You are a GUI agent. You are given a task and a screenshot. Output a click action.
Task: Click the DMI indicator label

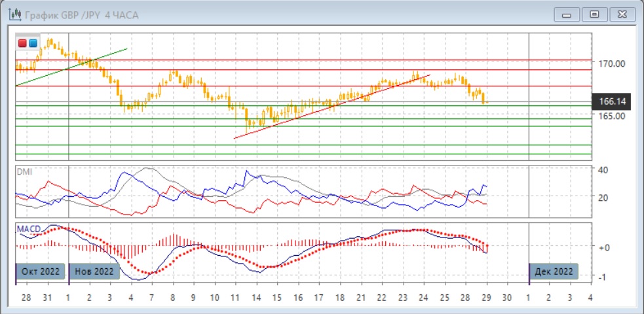25,171
